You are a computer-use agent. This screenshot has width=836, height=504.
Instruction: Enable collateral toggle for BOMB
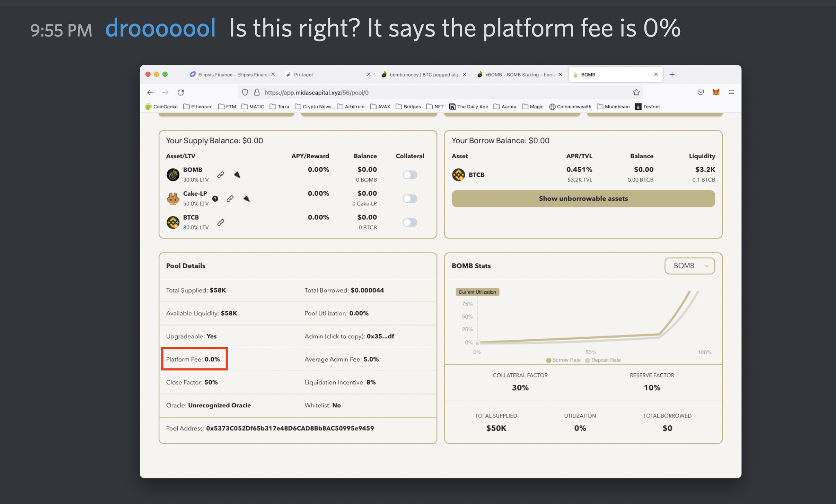(410, 174)
